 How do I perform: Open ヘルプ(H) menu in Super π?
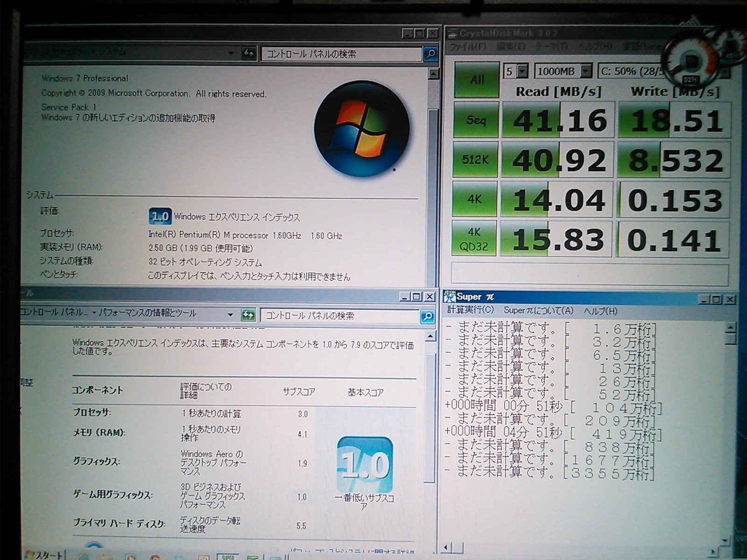[600, 311]
